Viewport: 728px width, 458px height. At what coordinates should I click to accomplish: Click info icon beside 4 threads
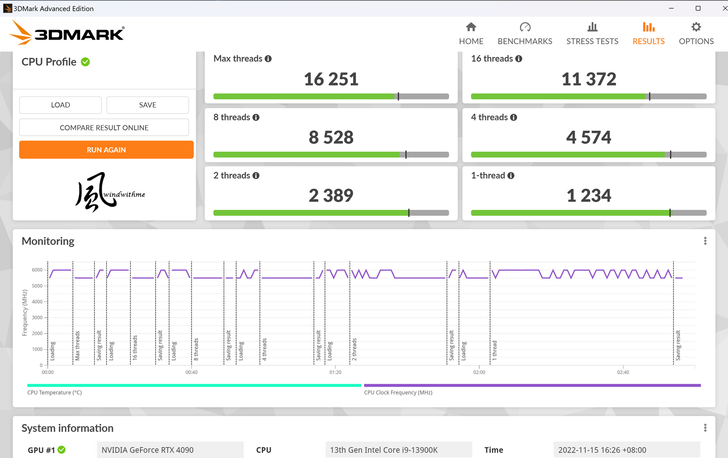(x=514, y=117)
